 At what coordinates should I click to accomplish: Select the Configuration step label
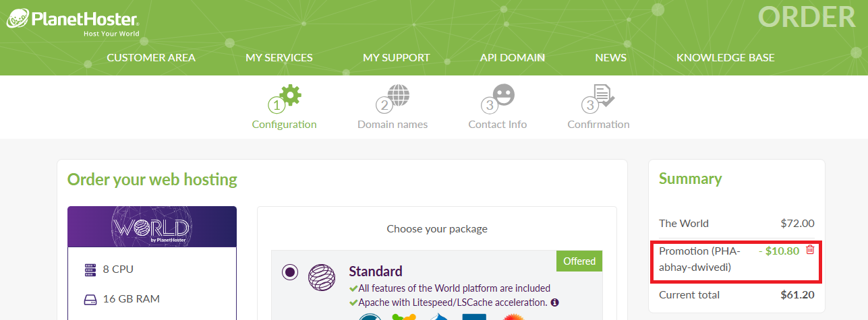[284, 125]
